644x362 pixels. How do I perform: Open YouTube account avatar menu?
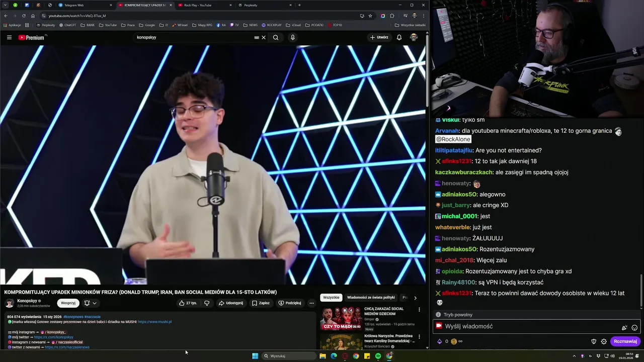click(414, 37)
